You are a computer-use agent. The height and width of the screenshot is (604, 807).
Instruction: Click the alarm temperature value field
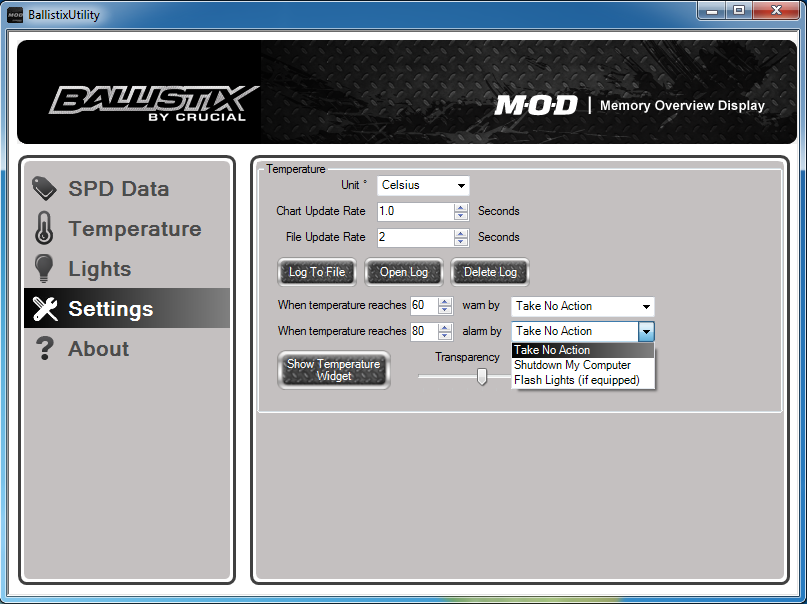[425, 331]
